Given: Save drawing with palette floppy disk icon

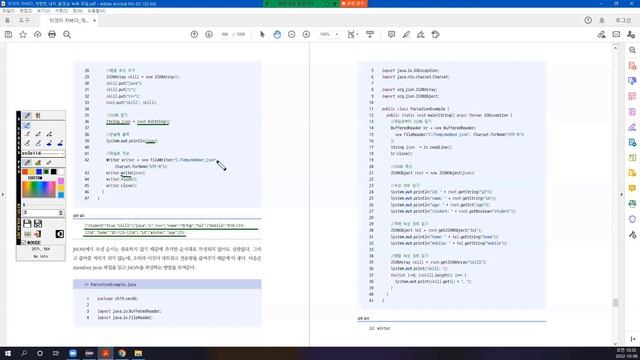Looking at the screenshot, I should pyautogui.click(x=27, y=224).
